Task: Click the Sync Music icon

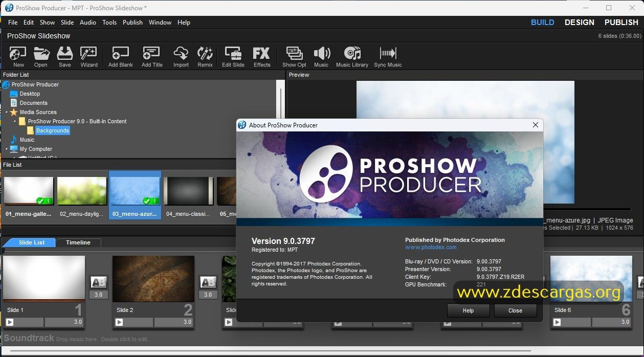Action: [x=388, y=56]
